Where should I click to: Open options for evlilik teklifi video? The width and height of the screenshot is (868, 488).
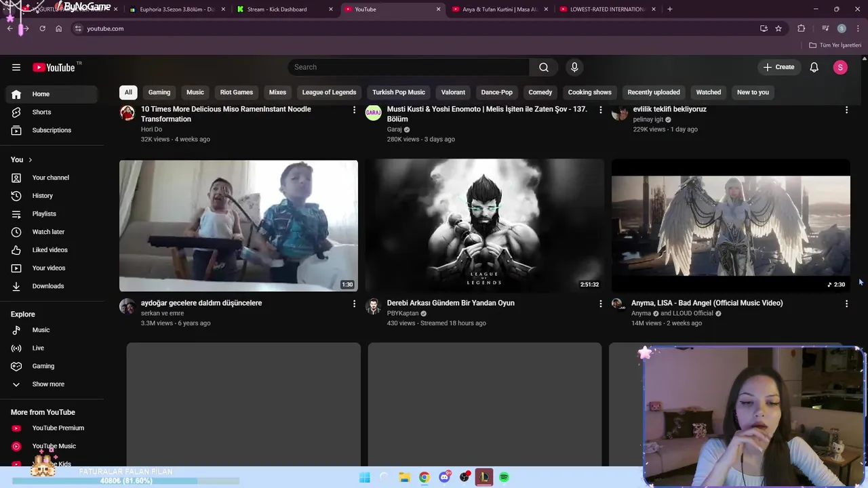point(846,110)
